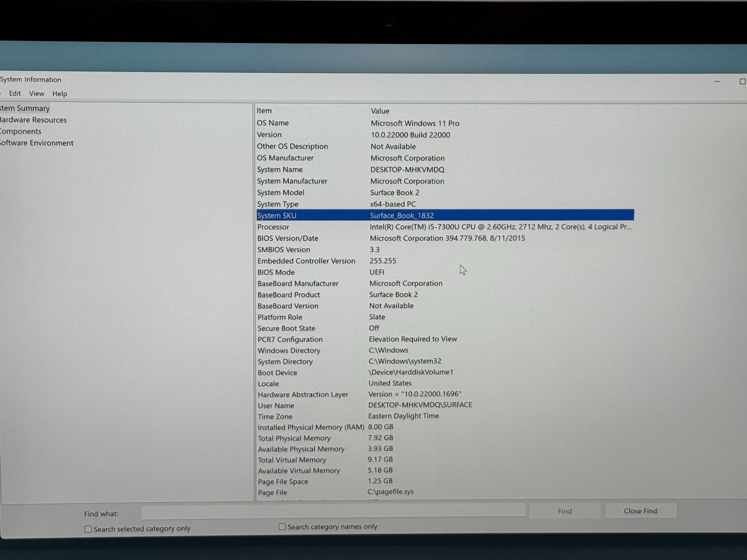Image resolution: width=747 pixels, height=560 pixels.
Task: Select the Secure Boot State row
Action: click(x=445, y=328)
